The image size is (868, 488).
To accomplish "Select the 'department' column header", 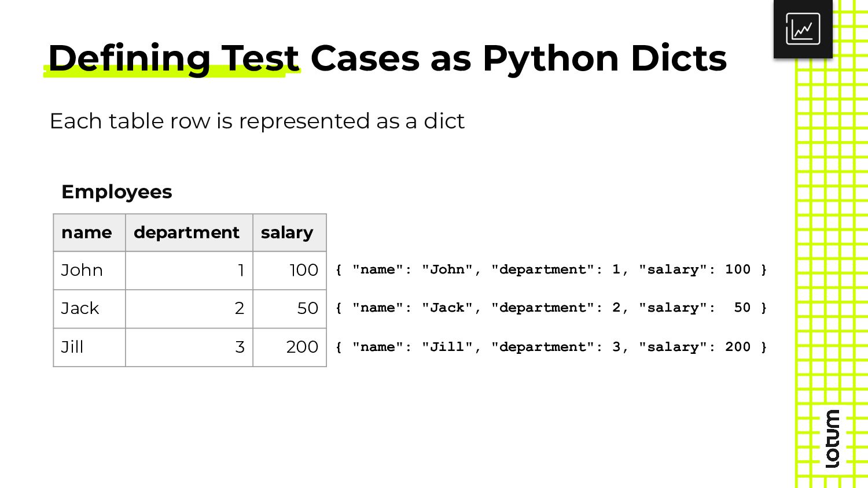I will click(189, 232).
